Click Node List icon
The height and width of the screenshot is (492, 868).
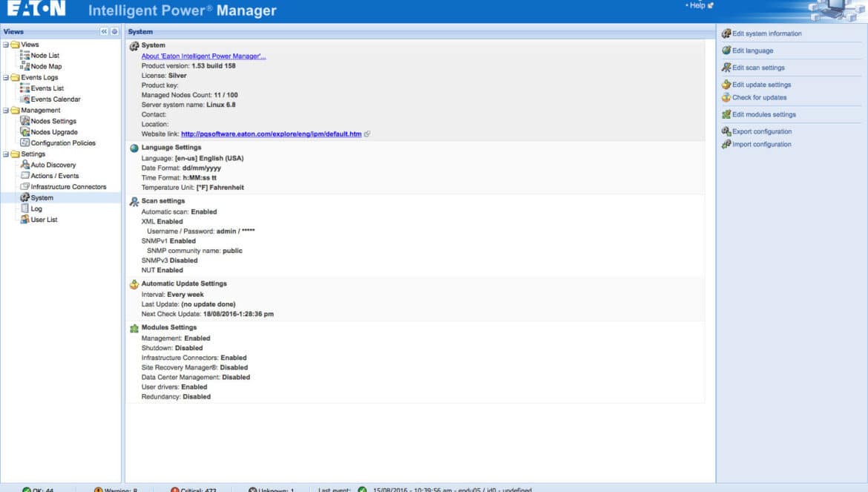(x=25, y=55)
